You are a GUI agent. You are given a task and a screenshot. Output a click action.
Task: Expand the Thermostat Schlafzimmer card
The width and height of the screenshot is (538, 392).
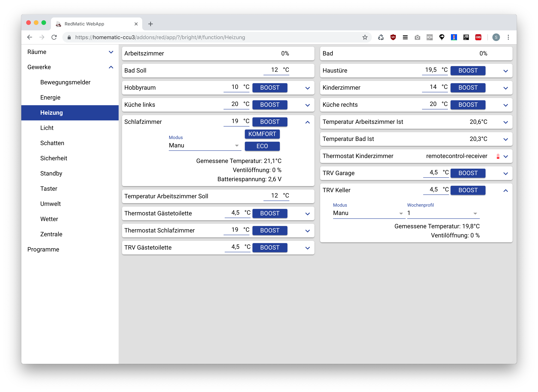tap(307, 231)
